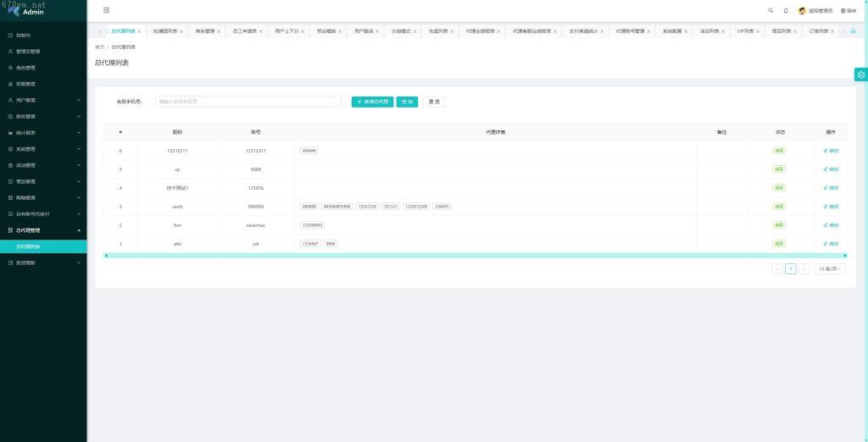Switch to the 员工申请表 tab
This screenshot has width=868, height=442.
point(244,31)
